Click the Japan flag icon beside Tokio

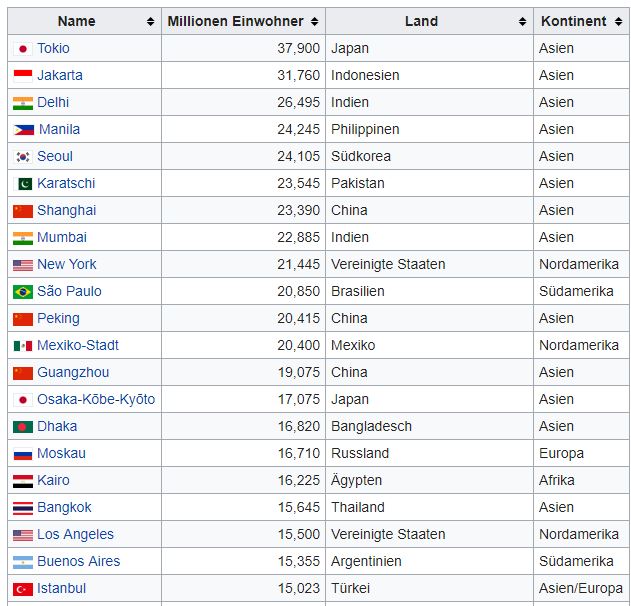(23, 48)
